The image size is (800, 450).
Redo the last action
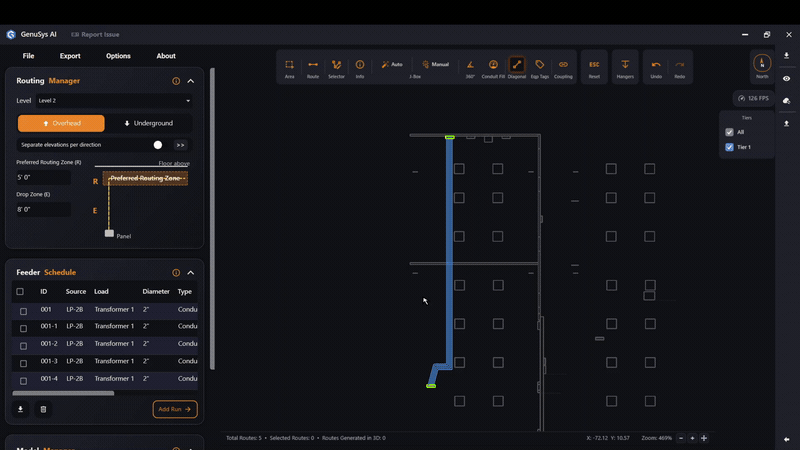[x=680, y=68]
